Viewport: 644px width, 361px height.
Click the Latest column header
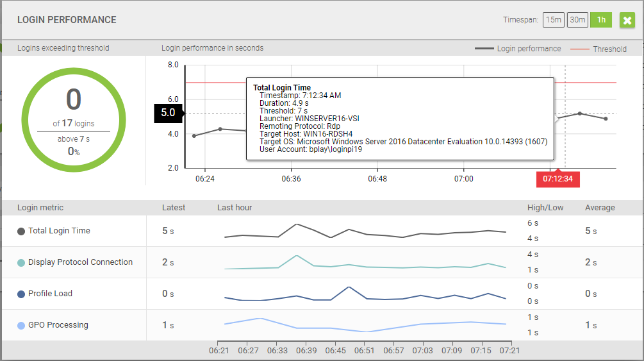[173, 208]
